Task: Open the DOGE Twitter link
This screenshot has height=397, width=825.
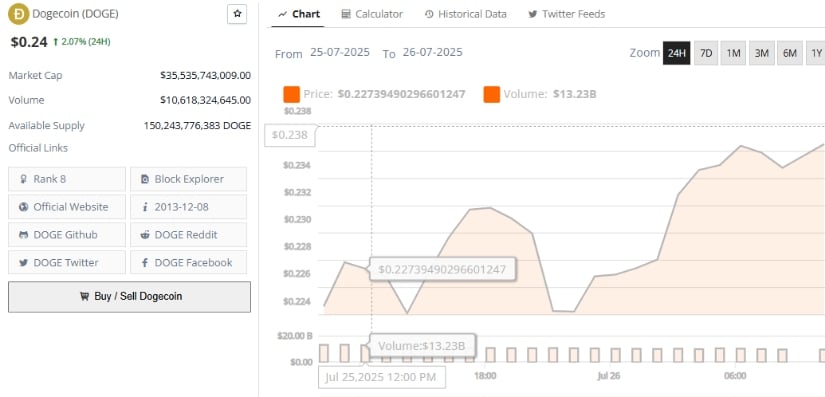Action: [x=67, y=262]
